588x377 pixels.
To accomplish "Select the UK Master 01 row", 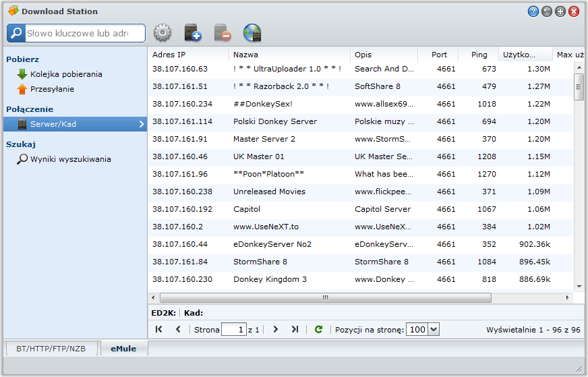I will (x=361, y=156).
